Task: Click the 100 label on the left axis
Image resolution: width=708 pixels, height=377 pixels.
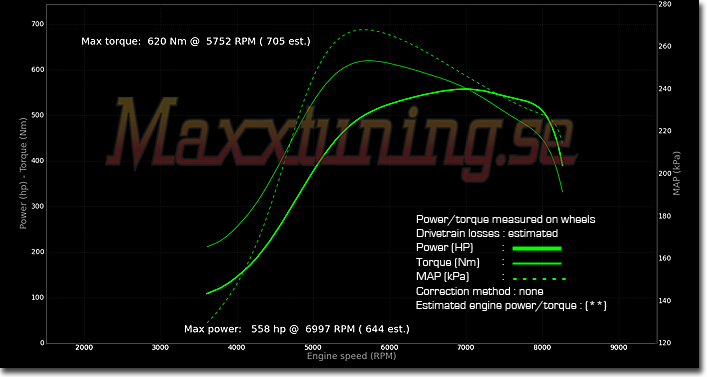Action: [x=37, y=298]
